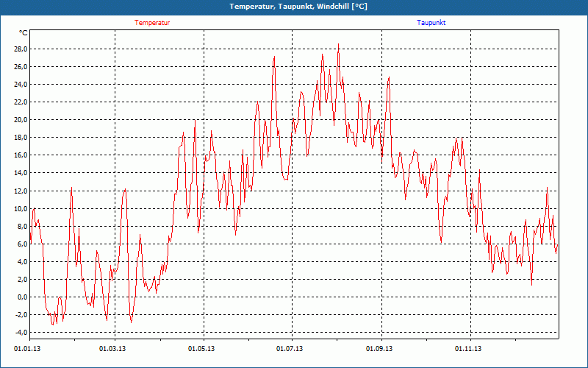The height and width of the screenshot is (368, 588).
Task: Click the 01.11.13 date label
Action: point(468,349)
